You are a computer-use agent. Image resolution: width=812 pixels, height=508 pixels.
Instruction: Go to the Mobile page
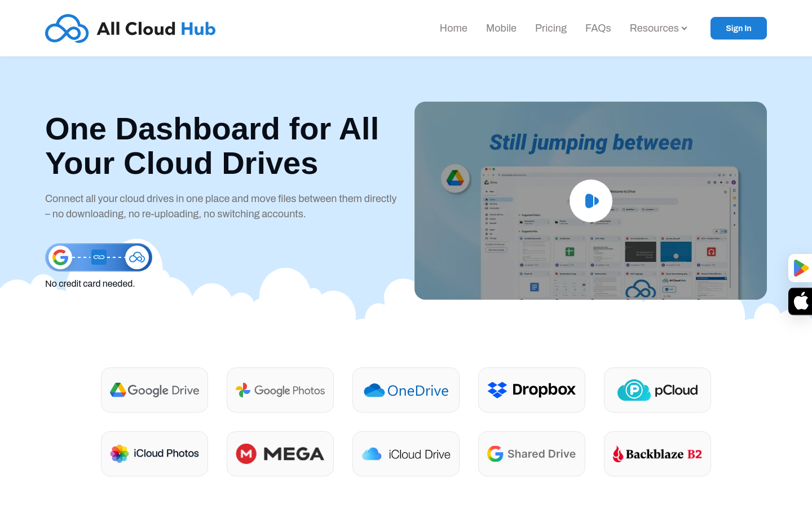coord(501,28)
